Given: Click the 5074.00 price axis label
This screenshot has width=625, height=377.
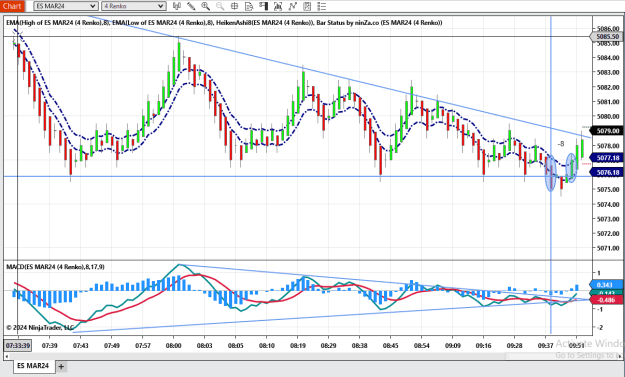Looking at the screenshot, I should [609, 204].
